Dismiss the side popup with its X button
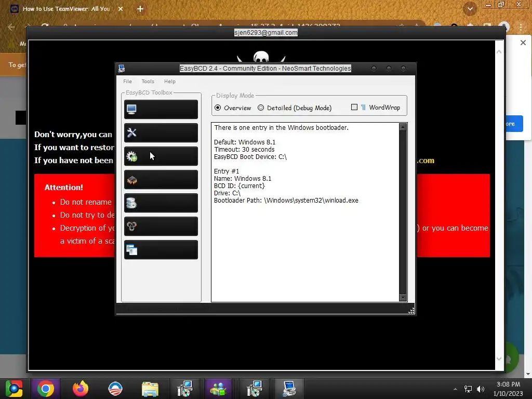This screenshot has height=399, width=532. pyautogui.click(x=523, y=43)
